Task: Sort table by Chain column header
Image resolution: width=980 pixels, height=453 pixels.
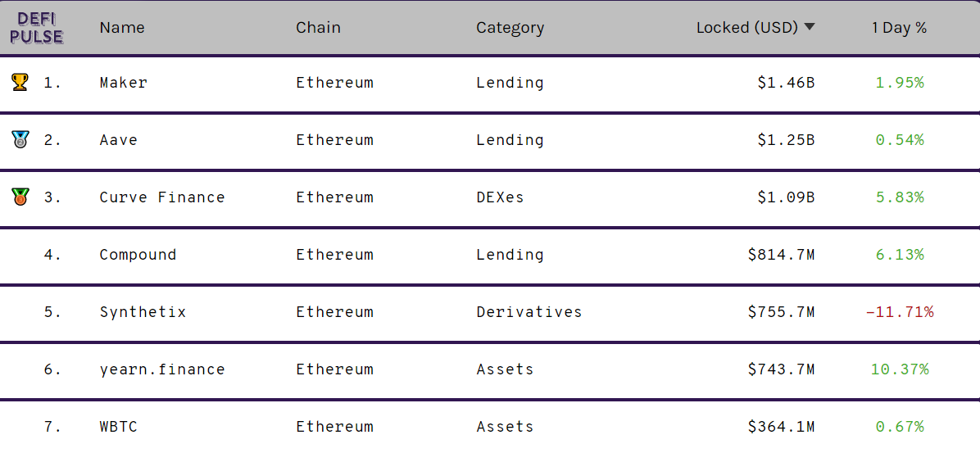Action: pyautogui.click(x=318, y=28)
